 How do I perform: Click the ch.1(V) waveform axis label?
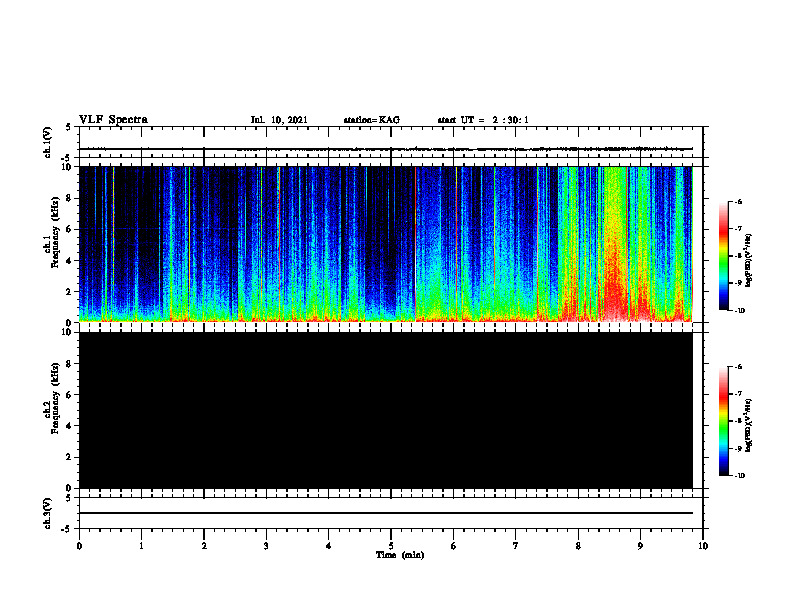49,142
